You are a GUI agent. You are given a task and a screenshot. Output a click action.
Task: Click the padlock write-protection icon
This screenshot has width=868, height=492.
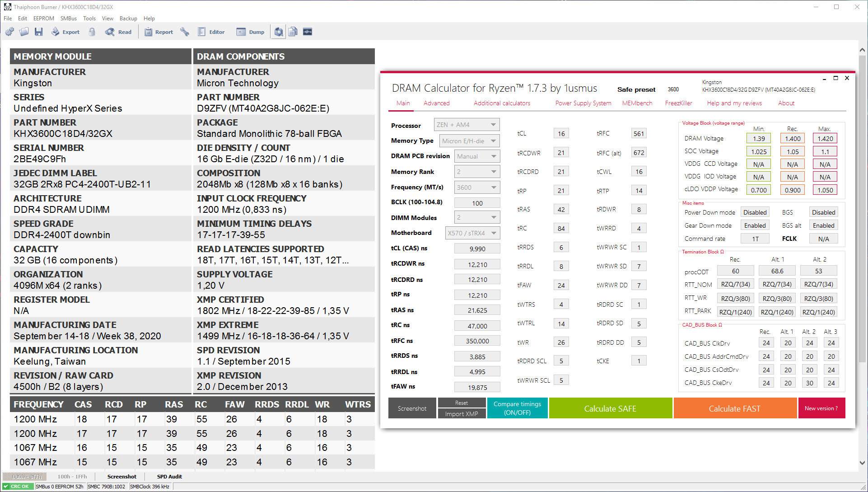coord(92,32)
